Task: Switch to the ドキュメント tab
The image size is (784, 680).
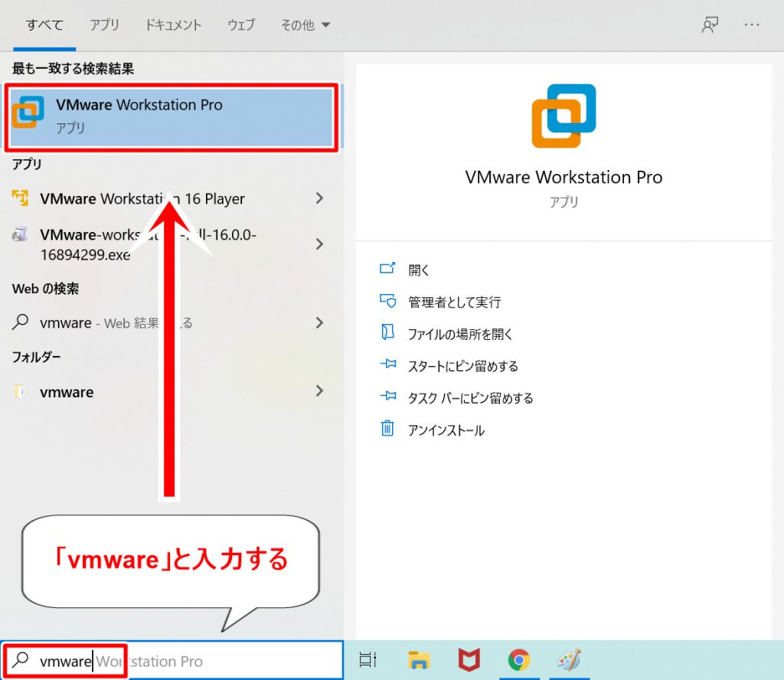Action: [173, 25]
